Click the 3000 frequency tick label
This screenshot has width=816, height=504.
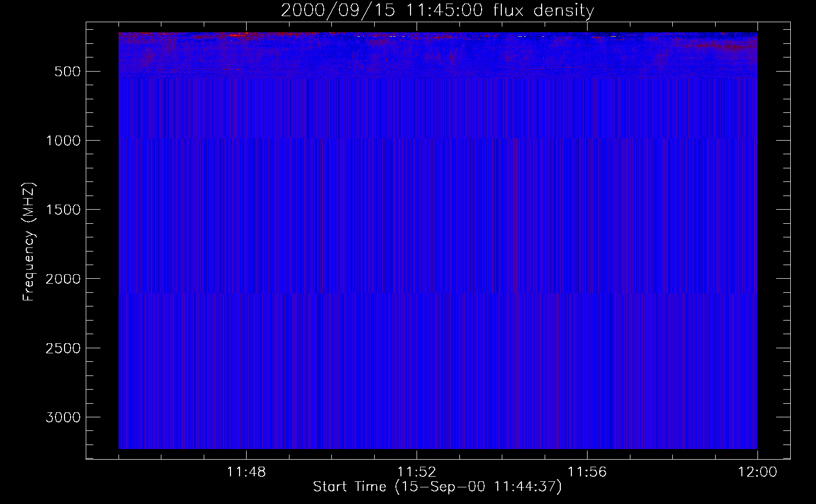tap(63, 417)
